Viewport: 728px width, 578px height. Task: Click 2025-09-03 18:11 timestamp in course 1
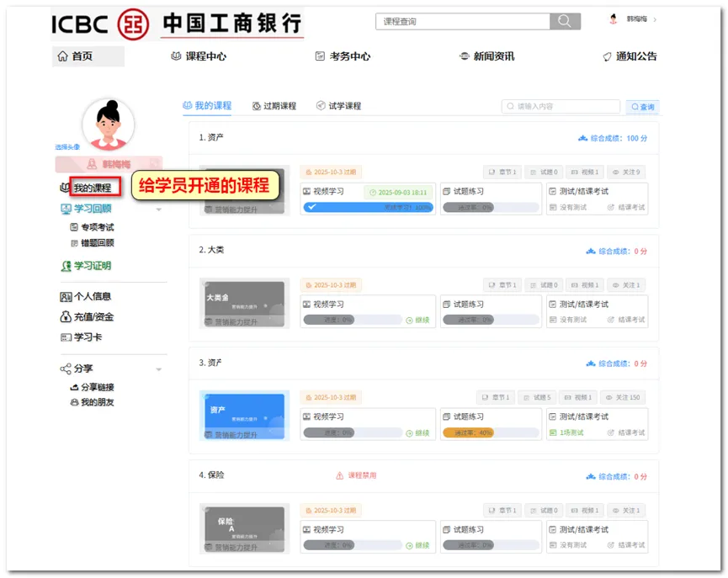click(398, 193)
